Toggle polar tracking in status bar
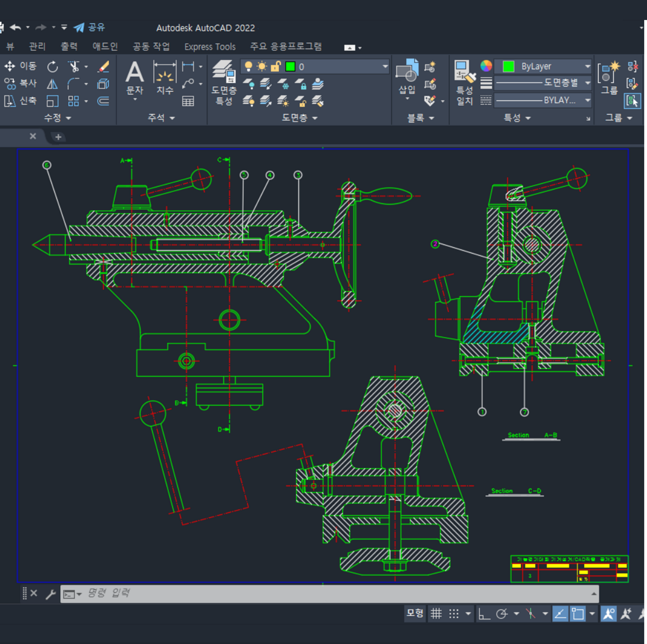The width and height of the screenshot is (647, 644). coord(502,614)
